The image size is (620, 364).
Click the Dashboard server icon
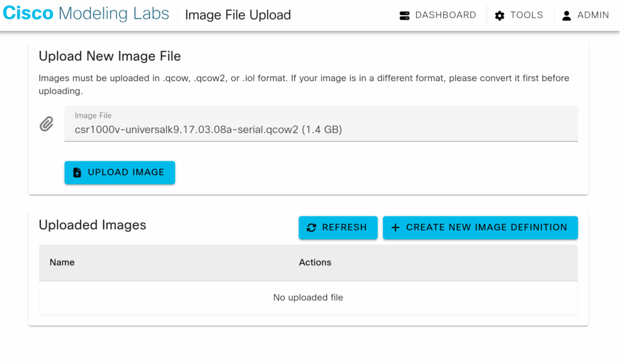click(405, 16)
